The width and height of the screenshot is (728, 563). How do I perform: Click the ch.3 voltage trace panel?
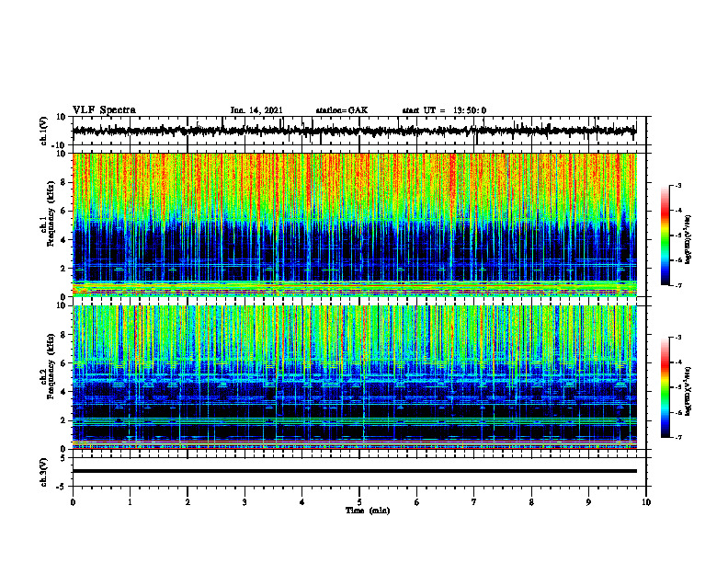coord(359,472)
